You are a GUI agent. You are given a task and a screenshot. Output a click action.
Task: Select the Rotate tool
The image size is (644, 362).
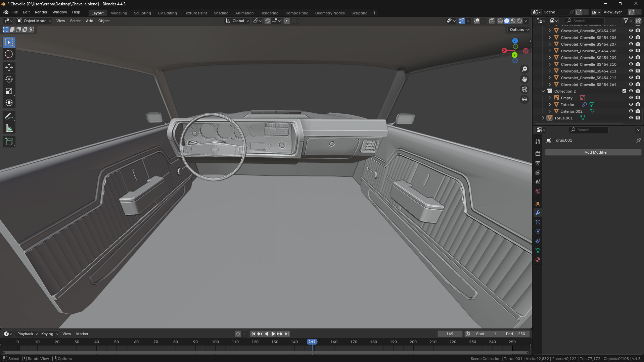tap(9, 79)
